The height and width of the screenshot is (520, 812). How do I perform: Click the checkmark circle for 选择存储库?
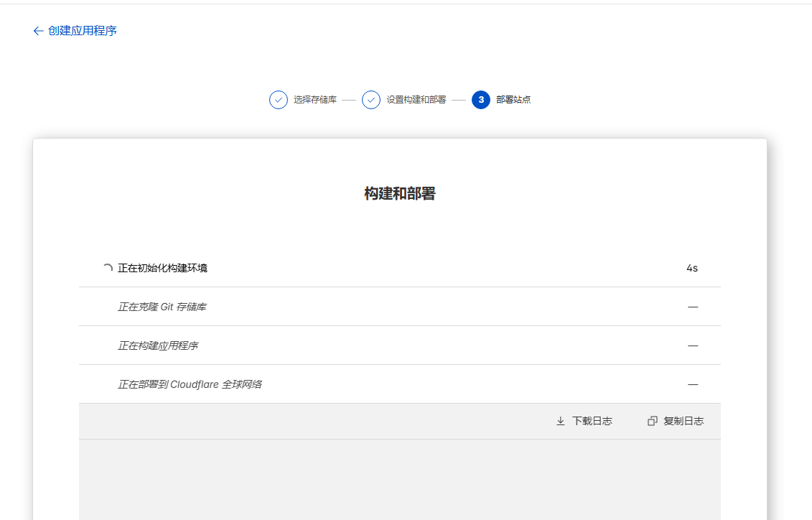click(279, 100)
